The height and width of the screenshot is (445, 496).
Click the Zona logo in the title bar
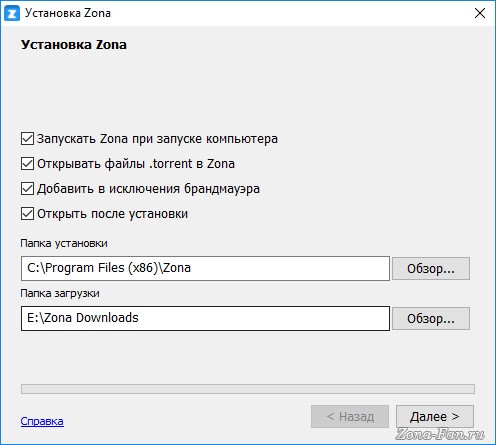[12, 13]
